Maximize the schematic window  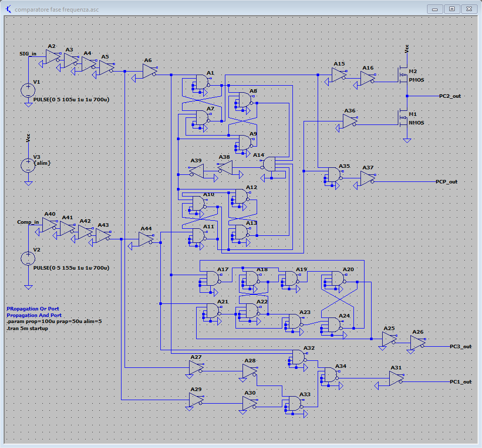tap(452, 9)
